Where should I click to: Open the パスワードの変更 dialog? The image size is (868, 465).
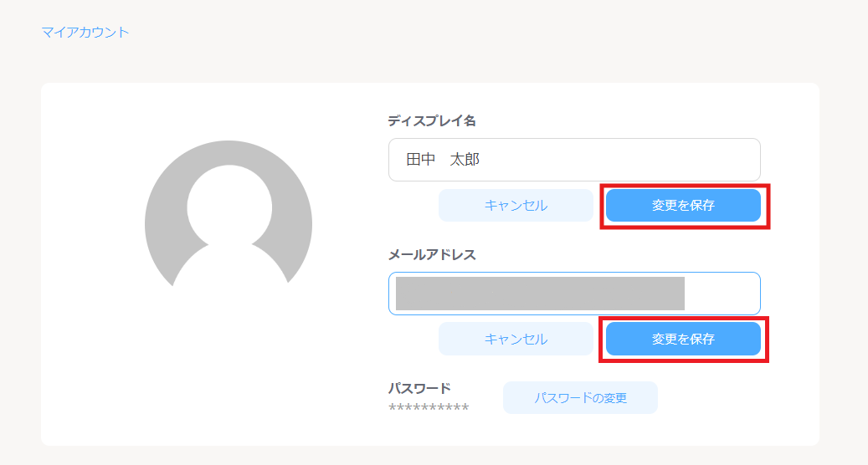click(580, 398)
